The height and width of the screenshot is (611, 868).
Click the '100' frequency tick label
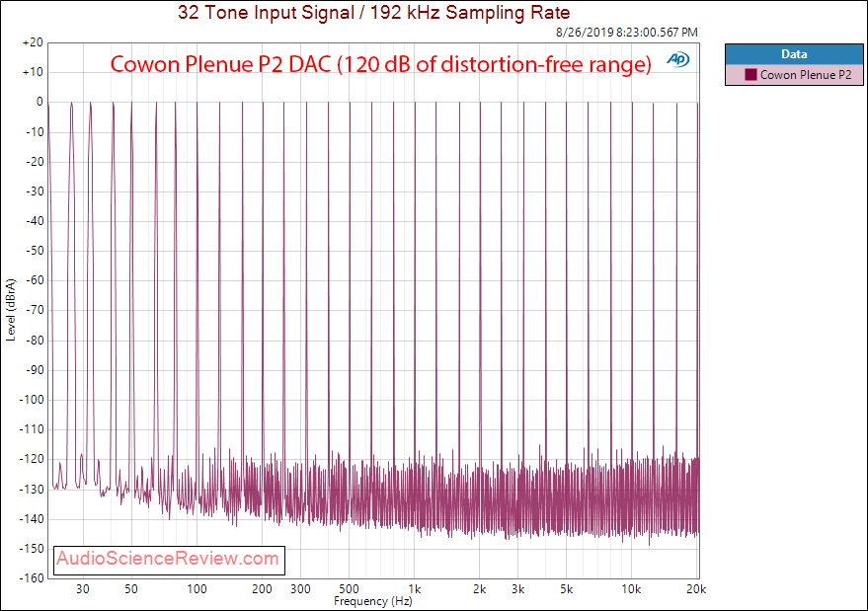[x=197, y=589]
